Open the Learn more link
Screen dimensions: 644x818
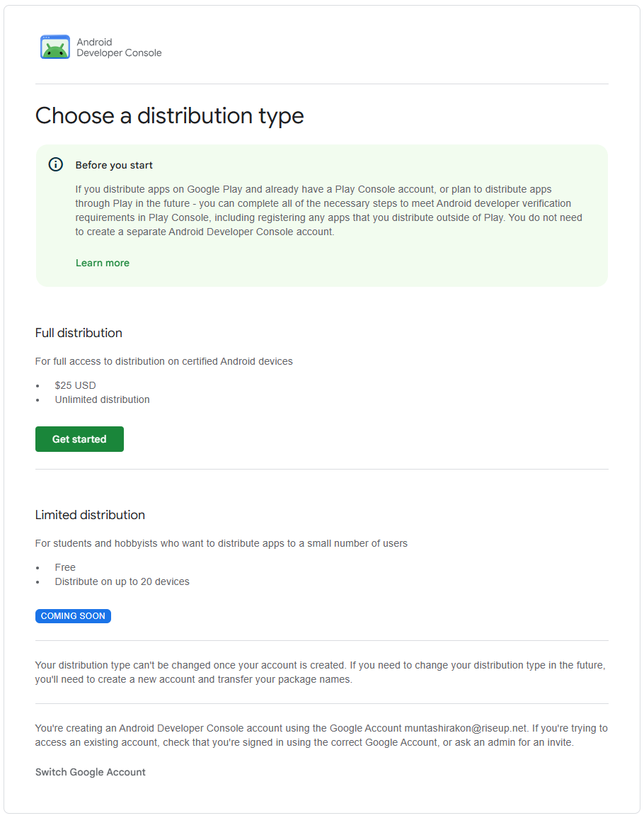click(103, 263)
